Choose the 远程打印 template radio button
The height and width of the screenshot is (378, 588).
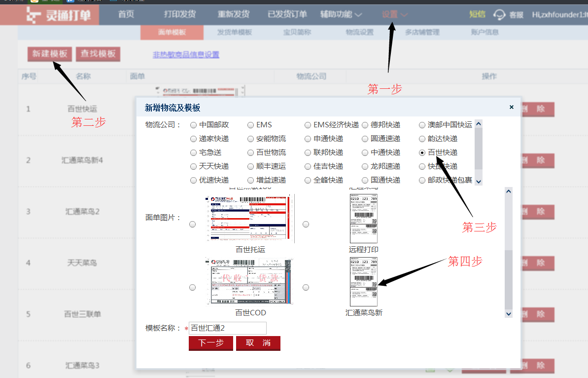pos(306,224)
